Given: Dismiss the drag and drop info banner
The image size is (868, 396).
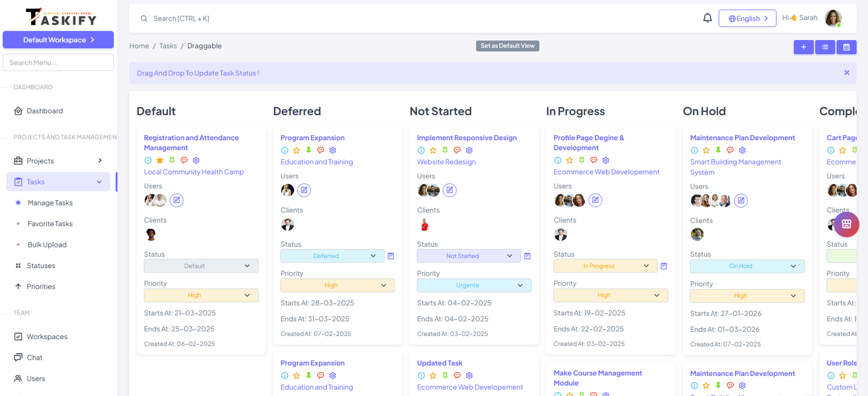Looking at the screenshot, I should coord(846,73).
